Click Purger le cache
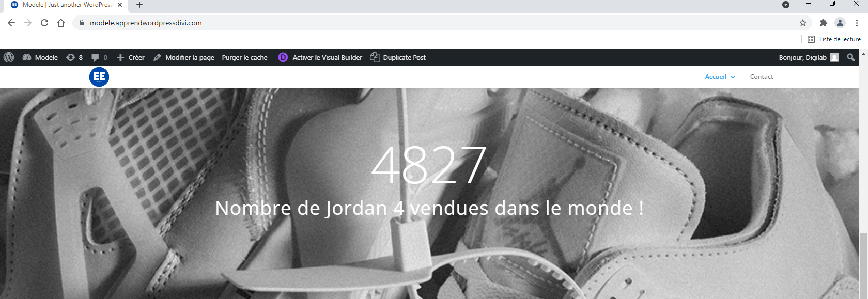 [x=245, y=57]
